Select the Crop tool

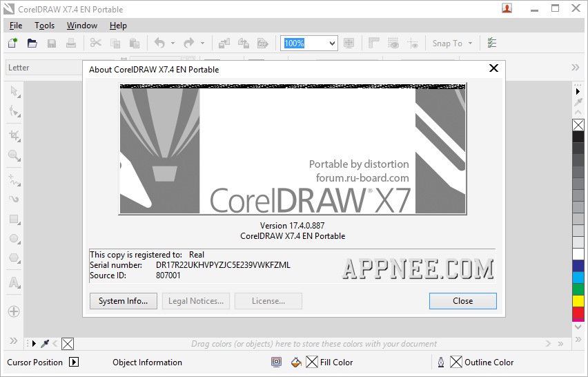(x=14, y=136)
